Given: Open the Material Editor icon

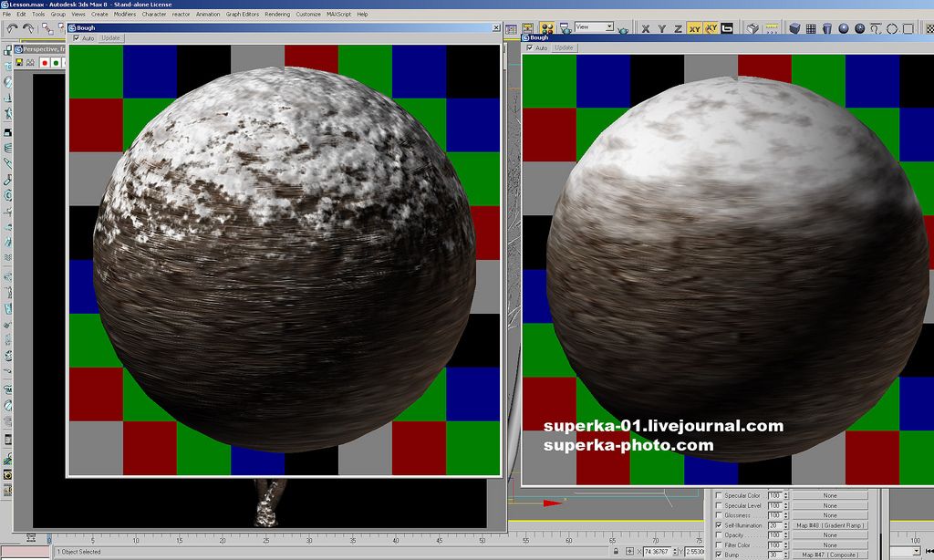Looking at the screenshot, I should pyautogui.click(x=547, y=28).
